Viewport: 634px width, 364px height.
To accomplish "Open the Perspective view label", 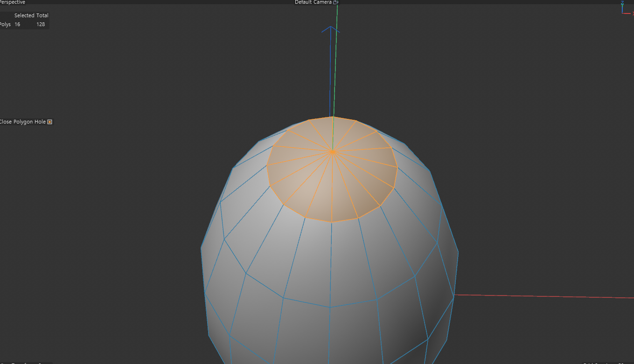I will tap(13, 2).
